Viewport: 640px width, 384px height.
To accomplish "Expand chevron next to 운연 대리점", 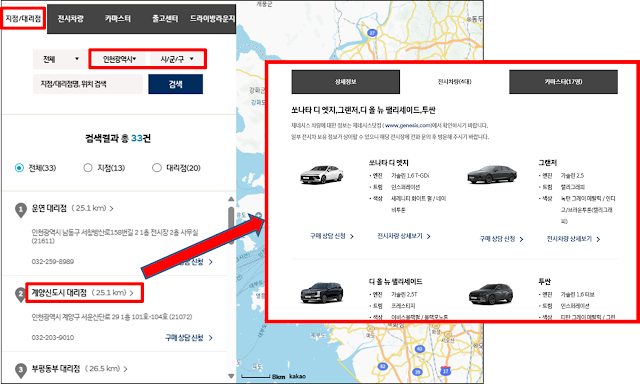I will (x=111, y=209).
